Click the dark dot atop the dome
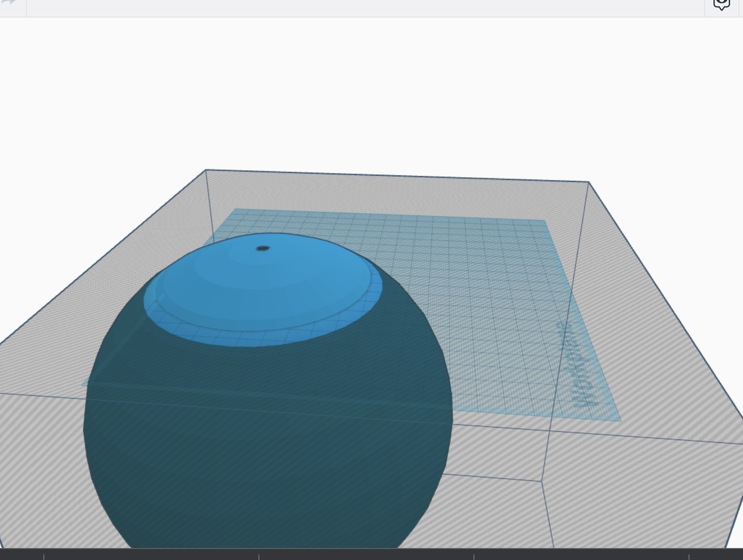 click(263, 248)
